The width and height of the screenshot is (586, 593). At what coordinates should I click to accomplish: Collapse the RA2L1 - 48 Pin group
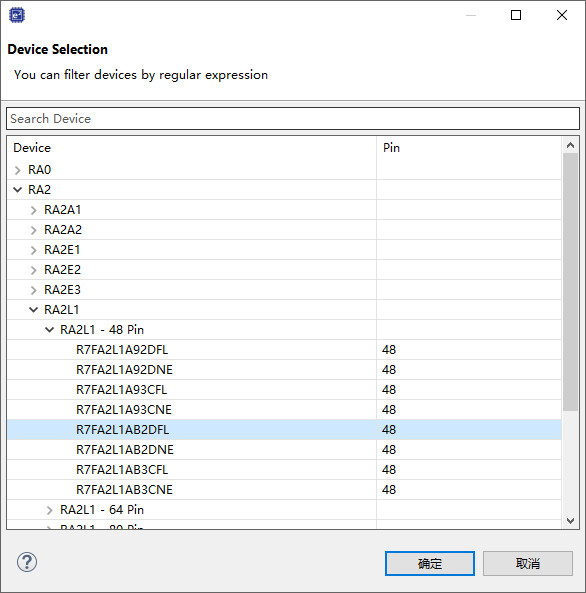point(49,330)
